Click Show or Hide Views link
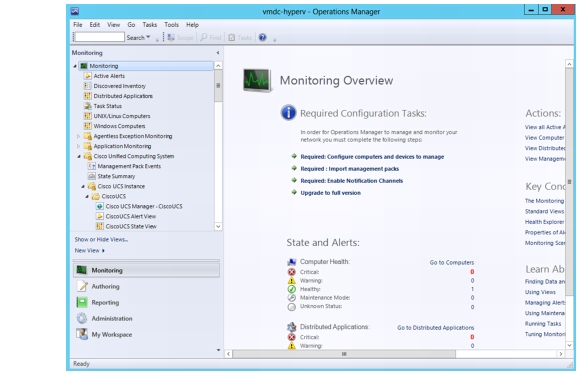This screenshot has width=580, height=375. pyautogui.click(x=101, y=239)
